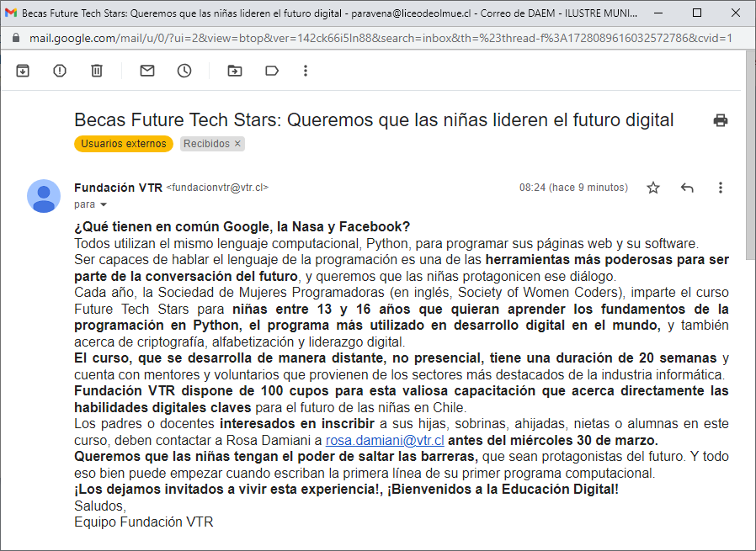Star the Fundación VTR message
This screenshot has width=756, height=551.
coord(653,188)
